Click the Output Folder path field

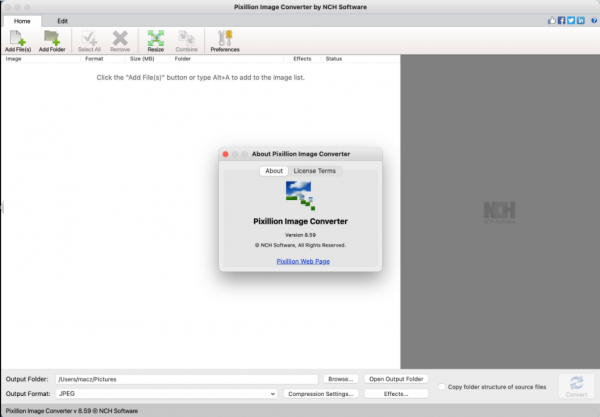click(186, 379)
